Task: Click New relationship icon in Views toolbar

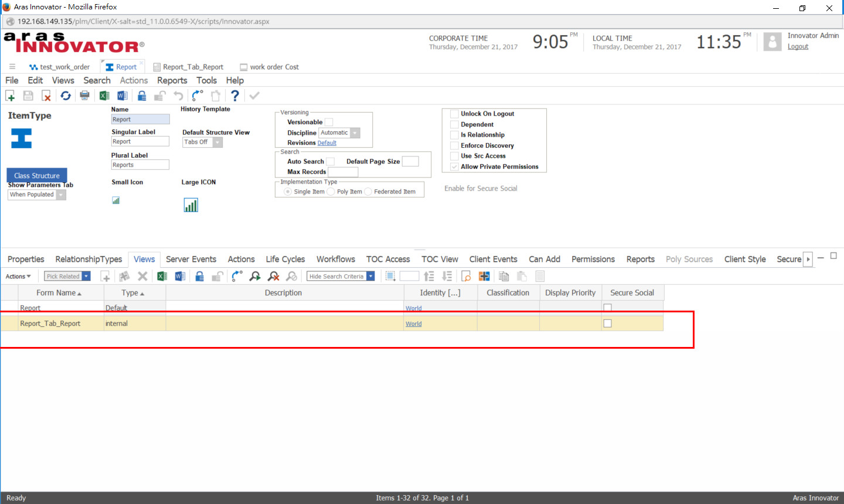Action: 105,276
